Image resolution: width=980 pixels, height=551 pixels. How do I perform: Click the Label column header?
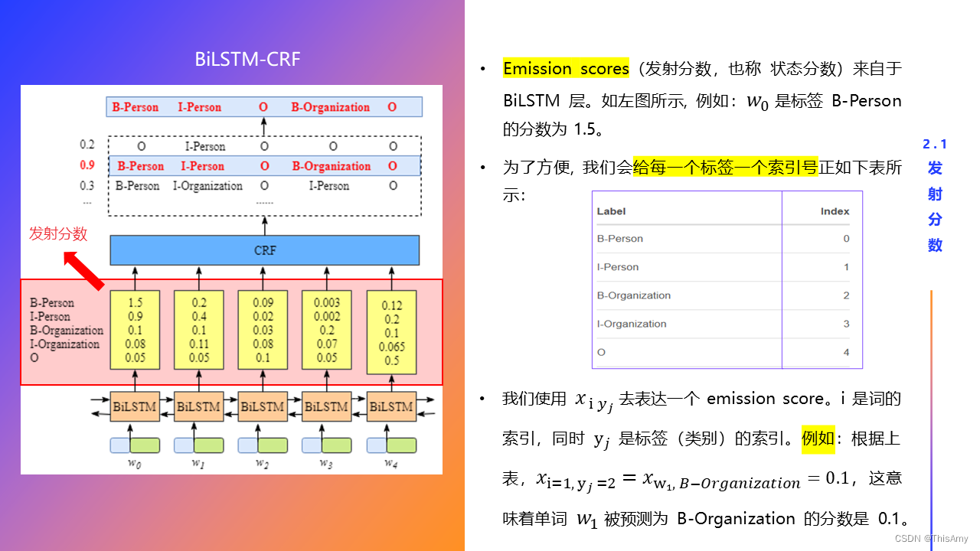tap(611, 211)
